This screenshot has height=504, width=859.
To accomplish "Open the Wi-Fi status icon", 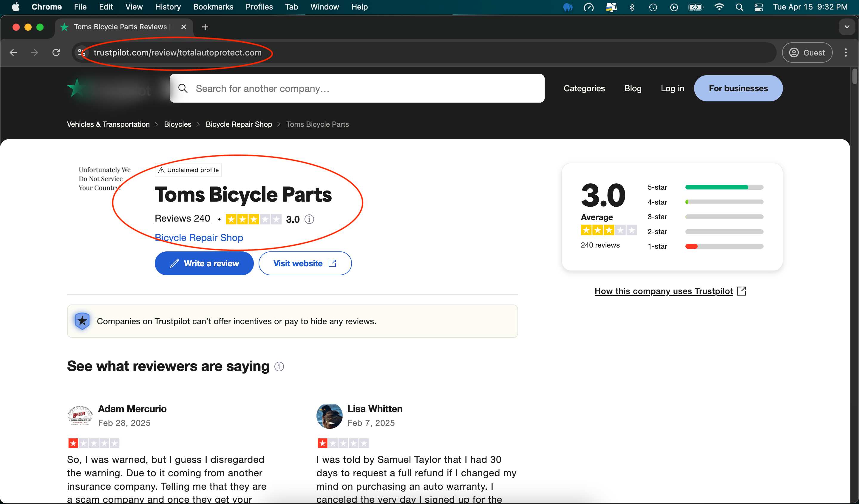I will point(719,7).
